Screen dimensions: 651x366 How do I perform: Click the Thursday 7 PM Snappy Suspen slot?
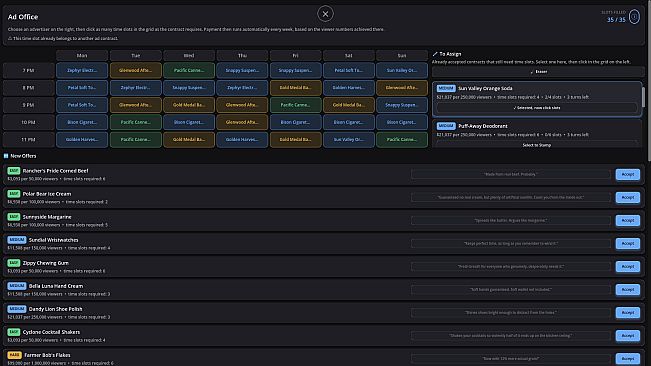(x=242, y=71)
